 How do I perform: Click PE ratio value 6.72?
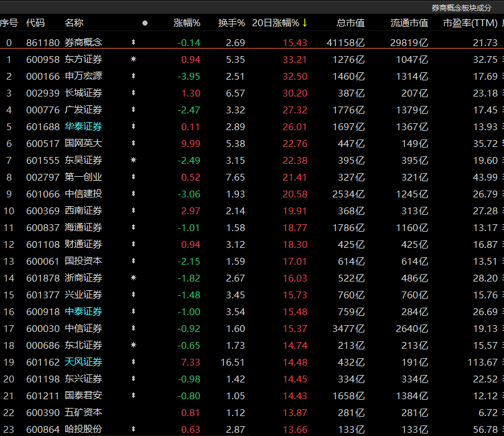pos(488,412)
